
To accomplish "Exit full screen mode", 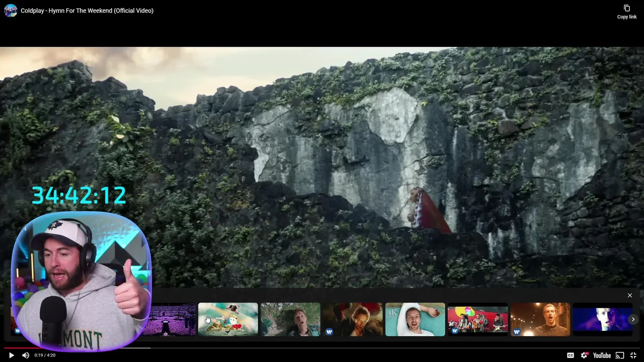I will pos(633,355).
